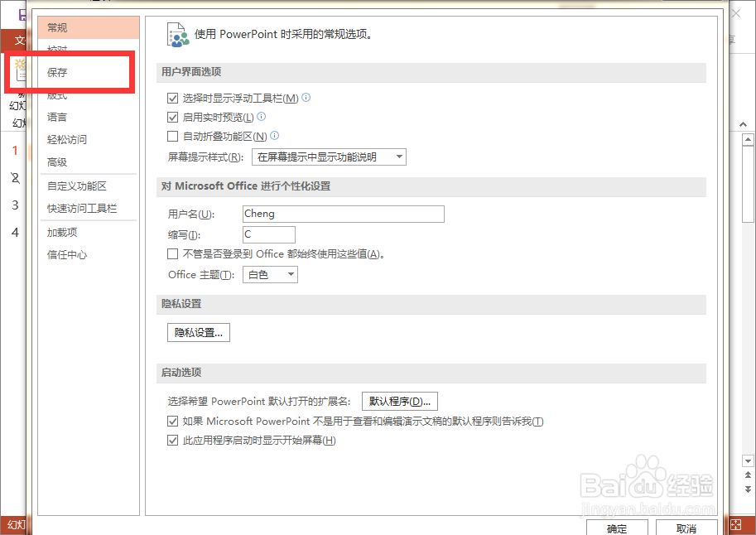This screenshot has height=535, width=756.
Task: Toggle 此应用程序启动时显示开始屏幕 checkbox
Action: click(172, 441)
